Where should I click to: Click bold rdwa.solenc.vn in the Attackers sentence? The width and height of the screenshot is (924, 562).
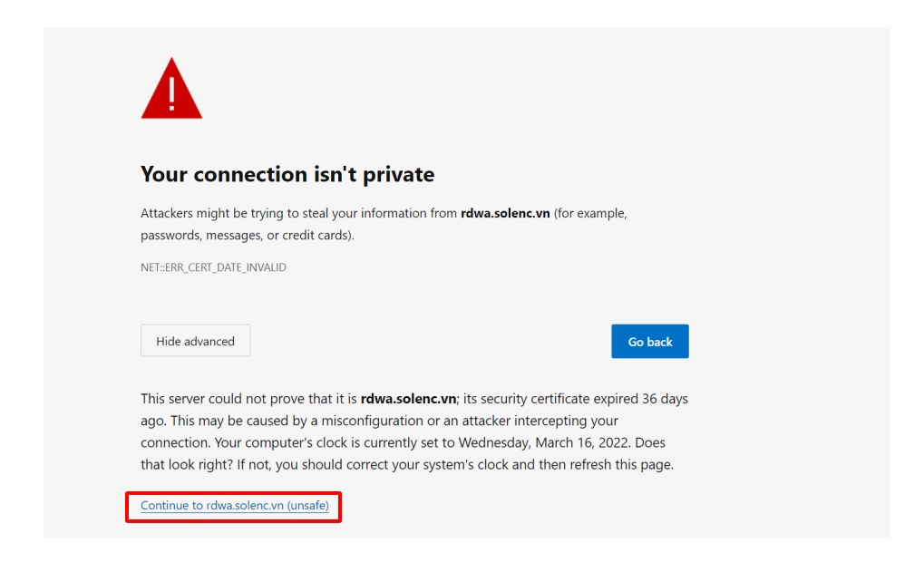pos(504,214)
